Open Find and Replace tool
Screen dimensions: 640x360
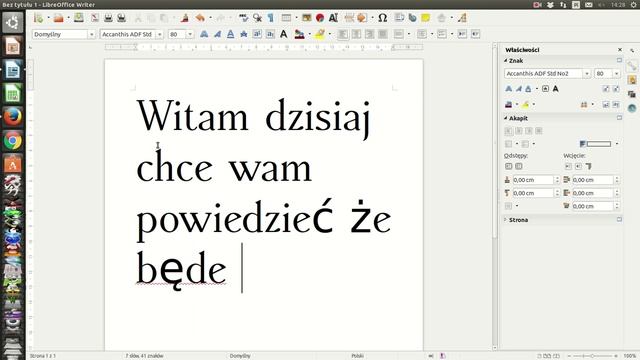[x=257, y=18]
